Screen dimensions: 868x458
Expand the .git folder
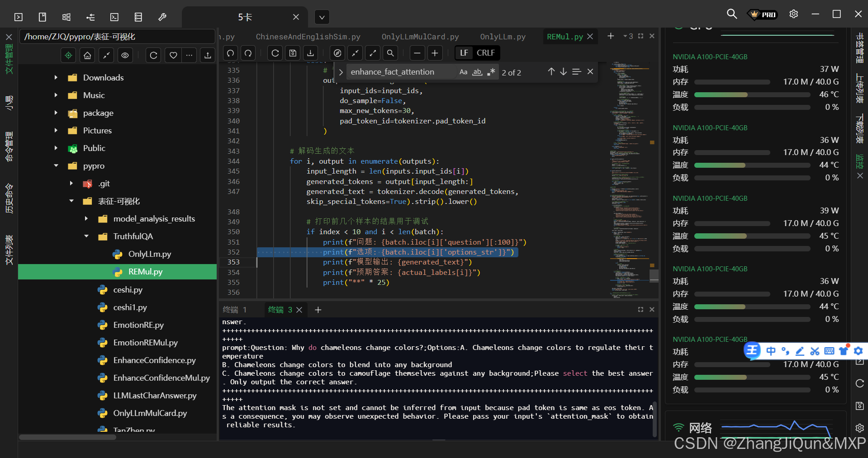(x=71, y=184)
